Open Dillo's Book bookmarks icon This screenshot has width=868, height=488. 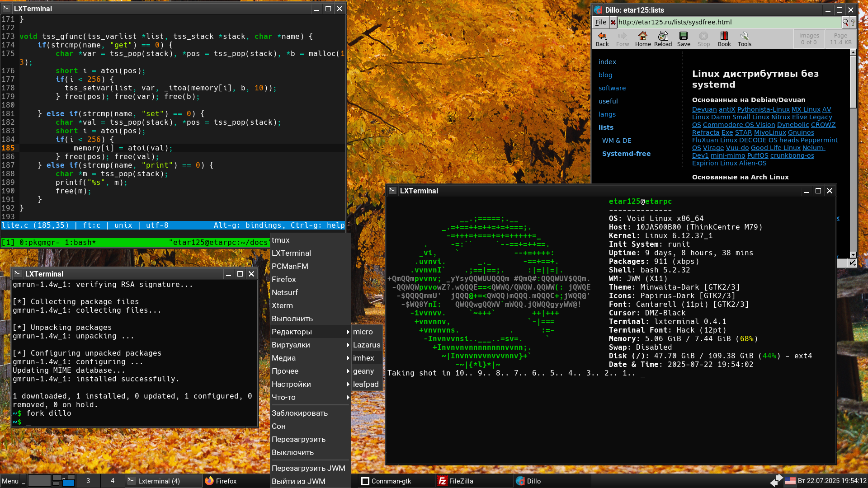(x=724, y=37)
